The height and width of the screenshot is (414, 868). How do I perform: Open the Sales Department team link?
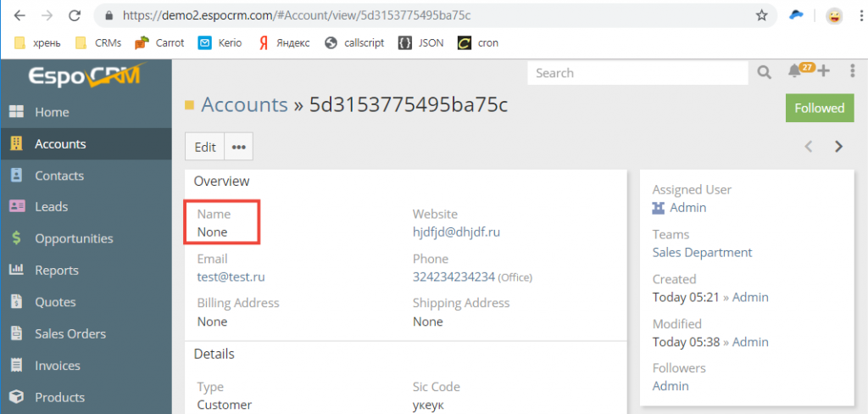click(702, 253)
